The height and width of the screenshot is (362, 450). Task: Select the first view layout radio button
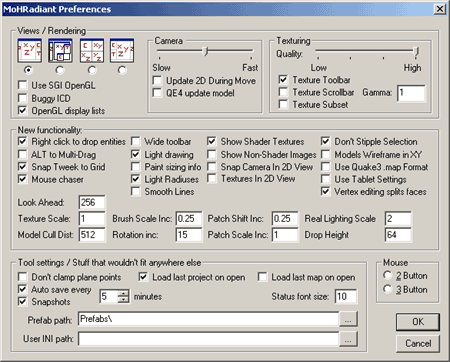pos(29,70)
